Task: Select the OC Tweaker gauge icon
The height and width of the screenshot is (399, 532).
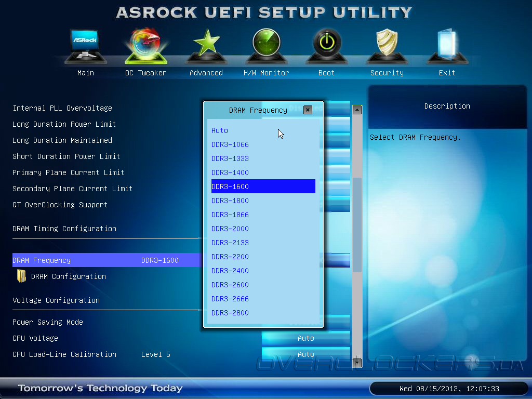Action: 146,46
